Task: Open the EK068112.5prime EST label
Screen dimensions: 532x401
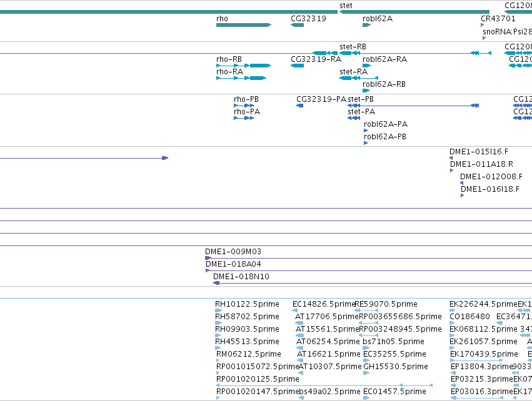Action: (483, 329)
